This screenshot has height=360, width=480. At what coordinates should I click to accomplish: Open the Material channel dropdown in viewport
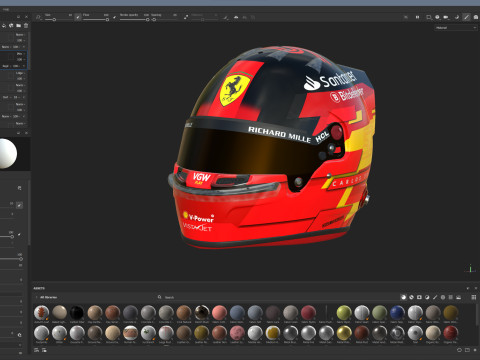(456, 28)
